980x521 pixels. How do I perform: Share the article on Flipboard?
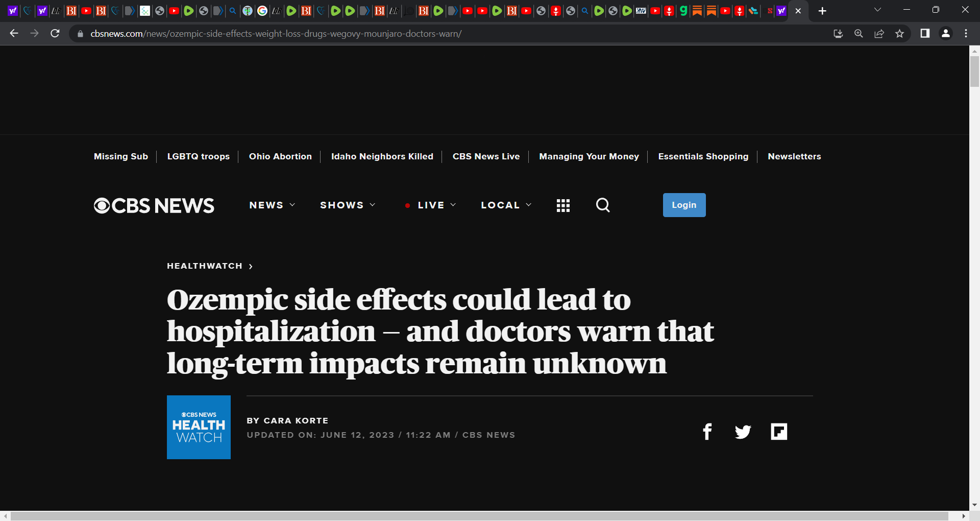(779, 432)
